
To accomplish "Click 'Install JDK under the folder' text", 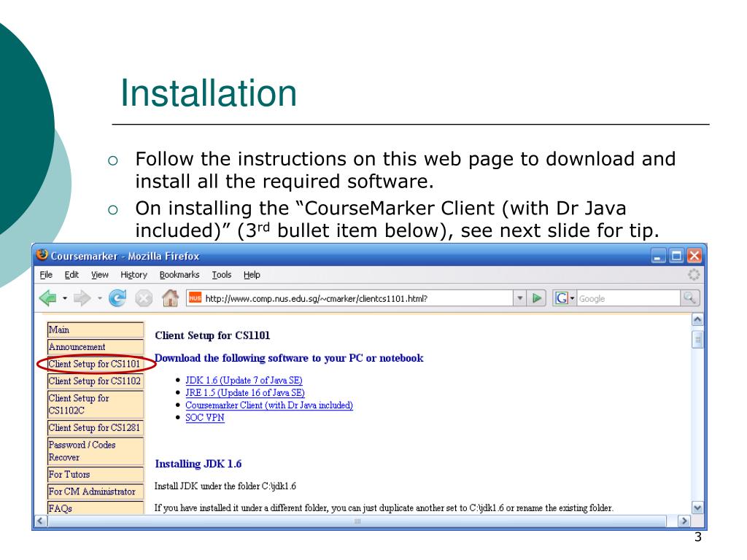I will pyautogui.click(x=225, y=486).
